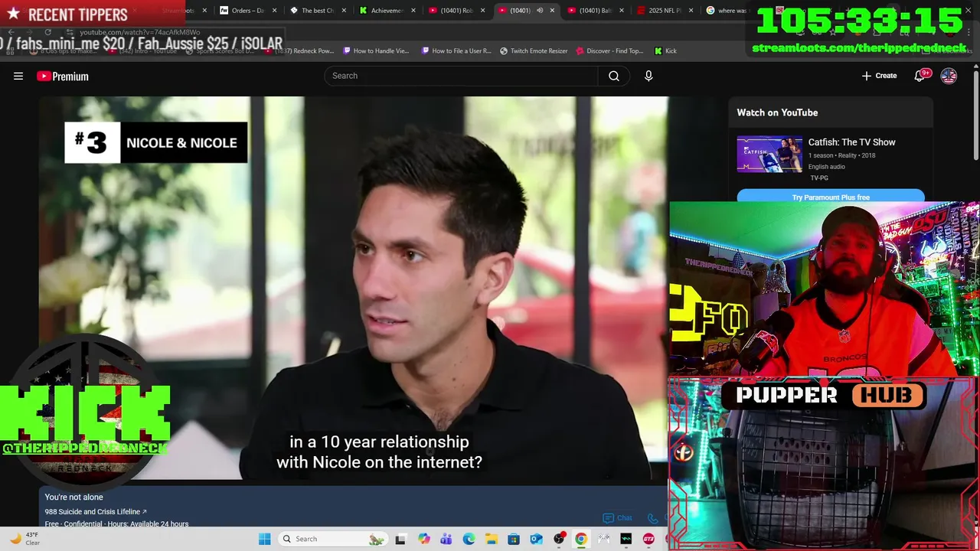Mute audio icon on the active tab

click(540, 11)
